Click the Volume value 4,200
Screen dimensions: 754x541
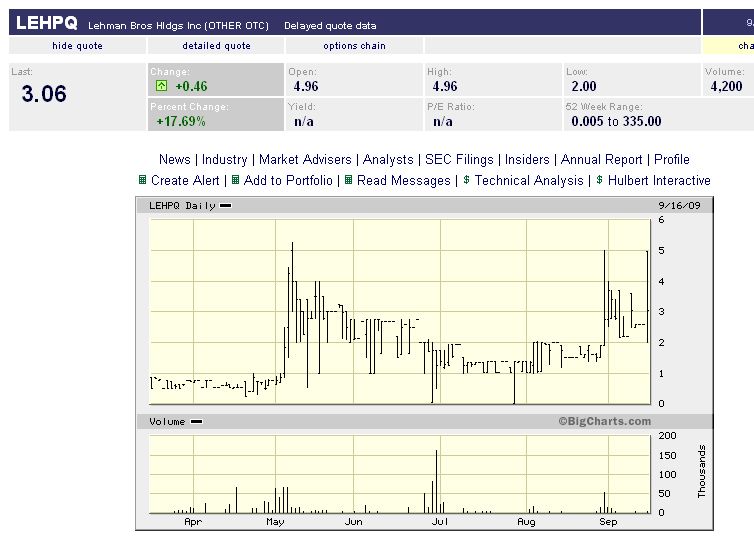point(726,87)
